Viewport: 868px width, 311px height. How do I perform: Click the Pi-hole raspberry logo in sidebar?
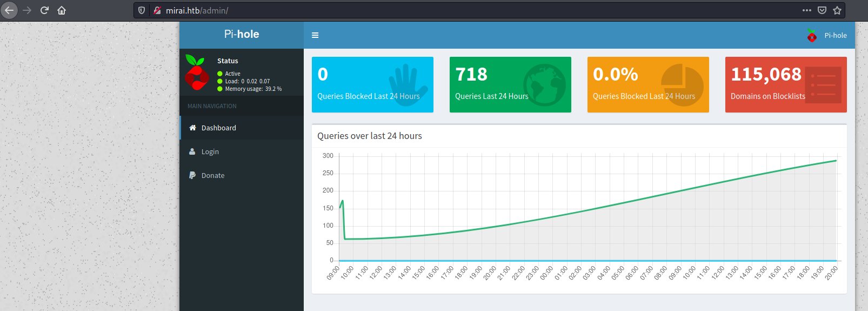click(197, 72)
